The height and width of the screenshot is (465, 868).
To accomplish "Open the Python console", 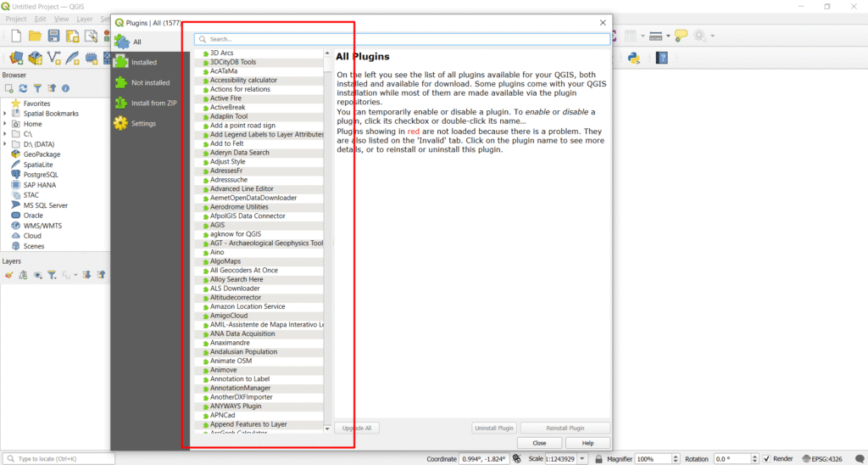I will (634, 58).
